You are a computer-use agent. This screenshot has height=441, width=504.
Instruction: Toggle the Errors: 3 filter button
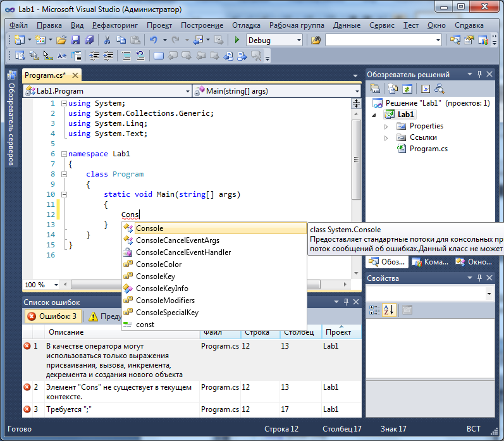click(x=52, y=316)
